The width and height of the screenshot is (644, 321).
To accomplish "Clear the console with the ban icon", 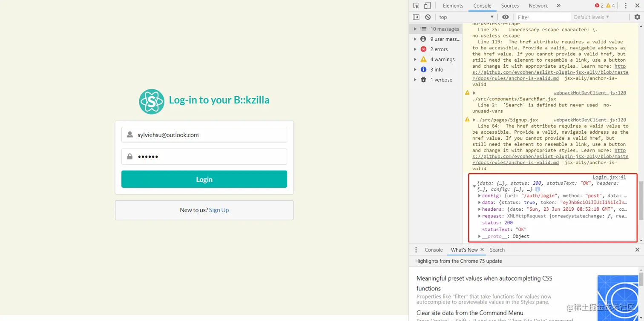I will coord(428,17).
